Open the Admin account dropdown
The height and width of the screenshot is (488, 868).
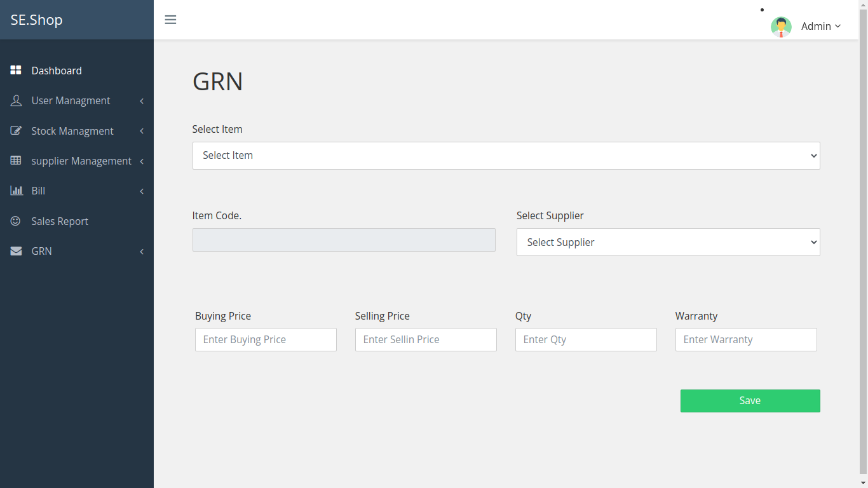pyautogui.click(x=820, y=26)
